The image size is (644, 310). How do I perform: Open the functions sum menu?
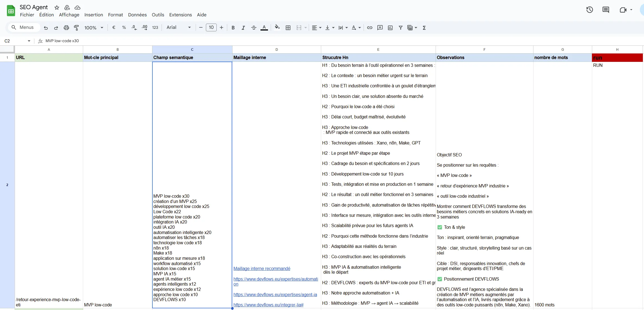tap(424, 27)
